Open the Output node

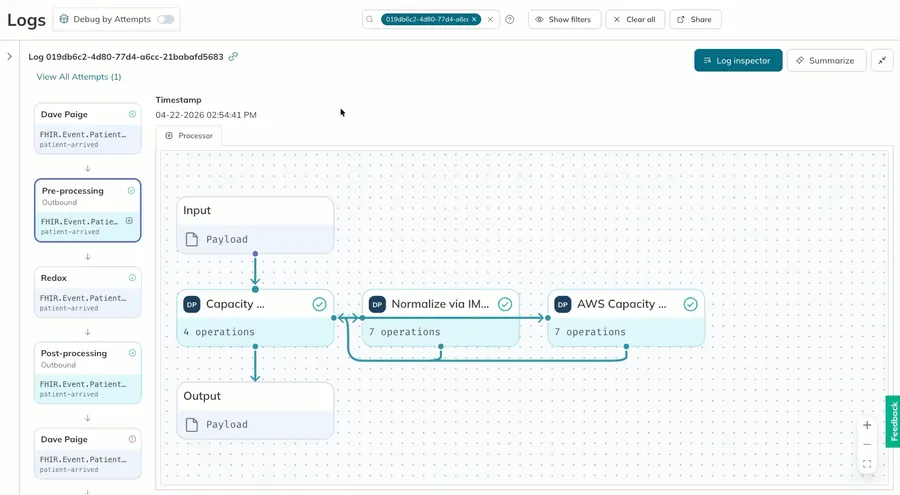click(255, 411)
